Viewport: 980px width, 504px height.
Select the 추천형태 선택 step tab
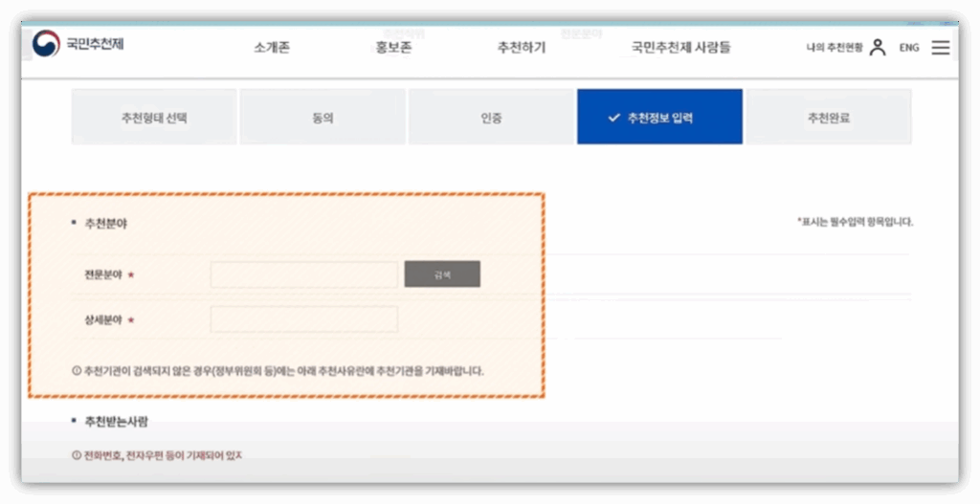coord(154,117)
